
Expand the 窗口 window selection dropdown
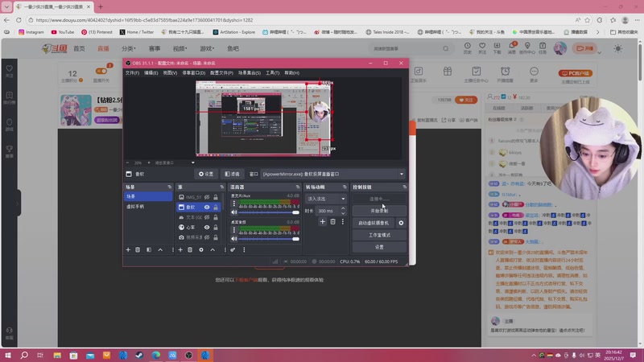[402, 174]
